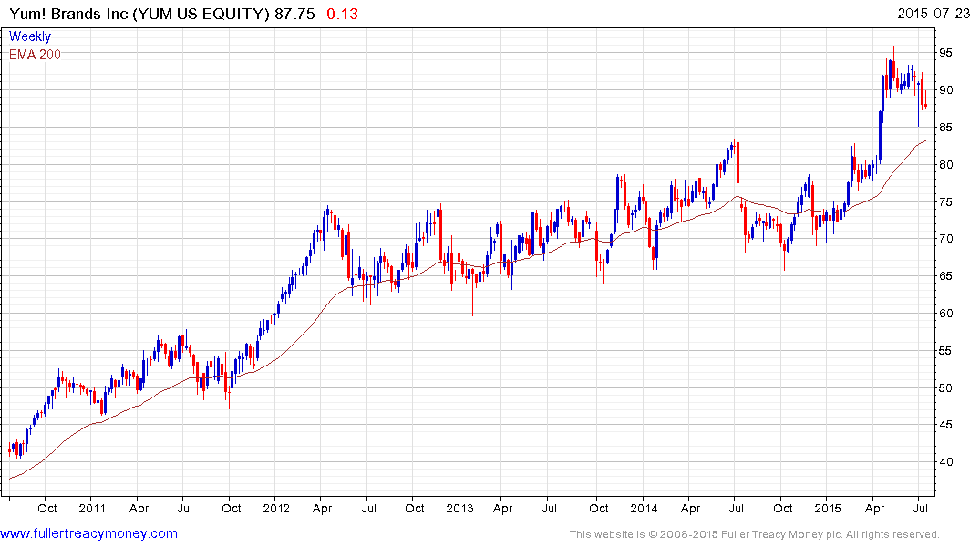Click the red -0.13 price change
Screen dimensions: 980x547
pyautogui.click(x=339, y=12)
